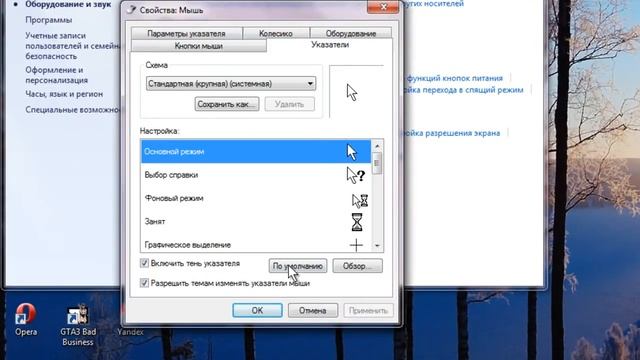Image resolution: width=640 pixels, height=360 pixels.
Task: Select the Занят hourglass cursor icon
Action: click(357, 222)
